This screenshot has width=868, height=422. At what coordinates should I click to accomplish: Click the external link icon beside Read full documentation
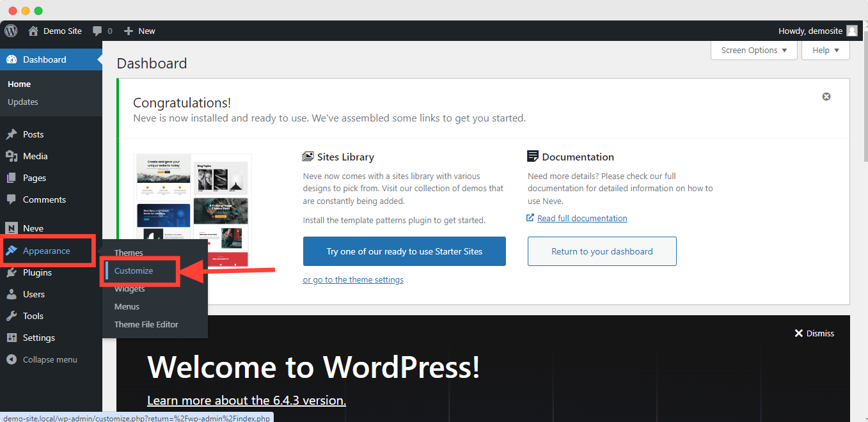pyautogui.click(x=530, y=218)
